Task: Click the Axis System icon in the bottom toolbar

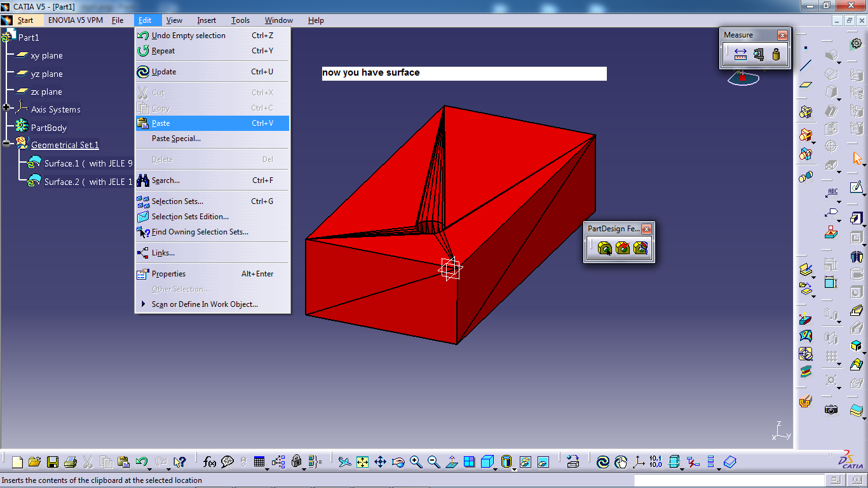Action: pyautogui.click(x=639, y=462)
